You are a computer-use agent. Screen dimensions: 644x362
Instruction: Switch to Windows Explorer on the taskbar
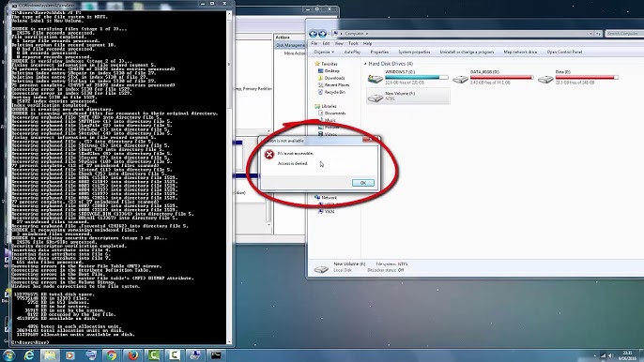(x=50, y=355)
